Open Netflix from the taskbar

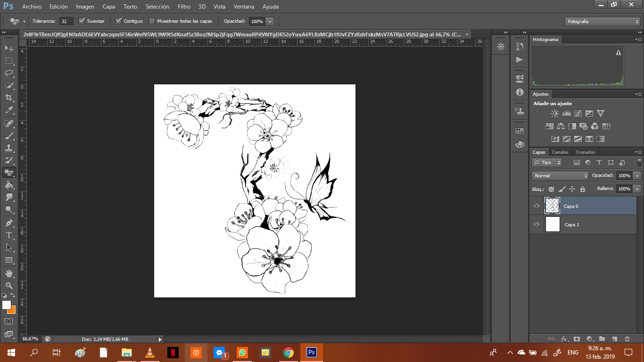tap(173, 353)
